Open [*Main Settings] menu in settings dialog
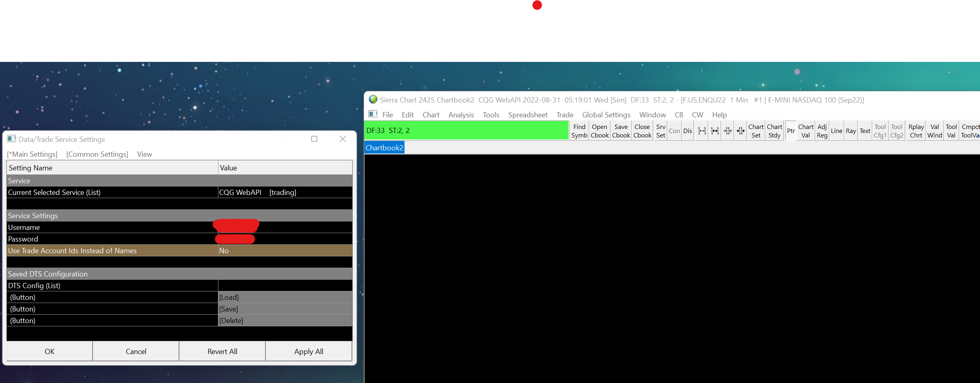The image size is (980, 383). tap(32, 154)
